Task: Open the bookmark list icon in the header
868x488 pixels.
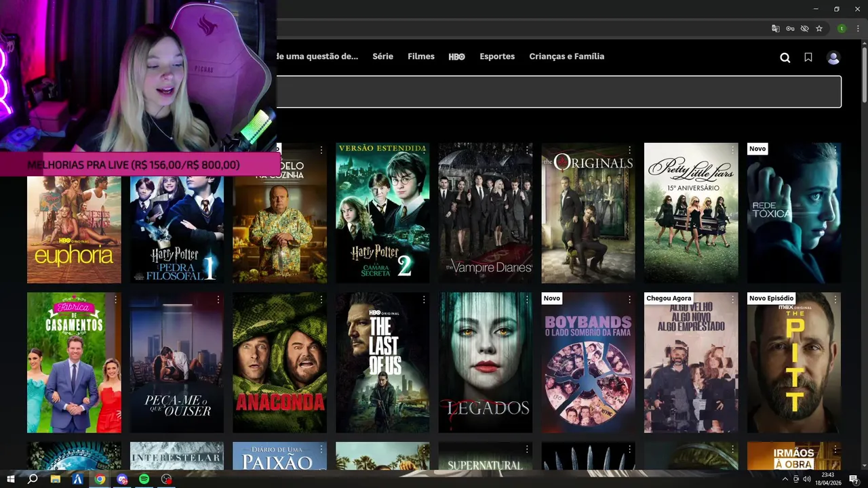Action: 808,58
